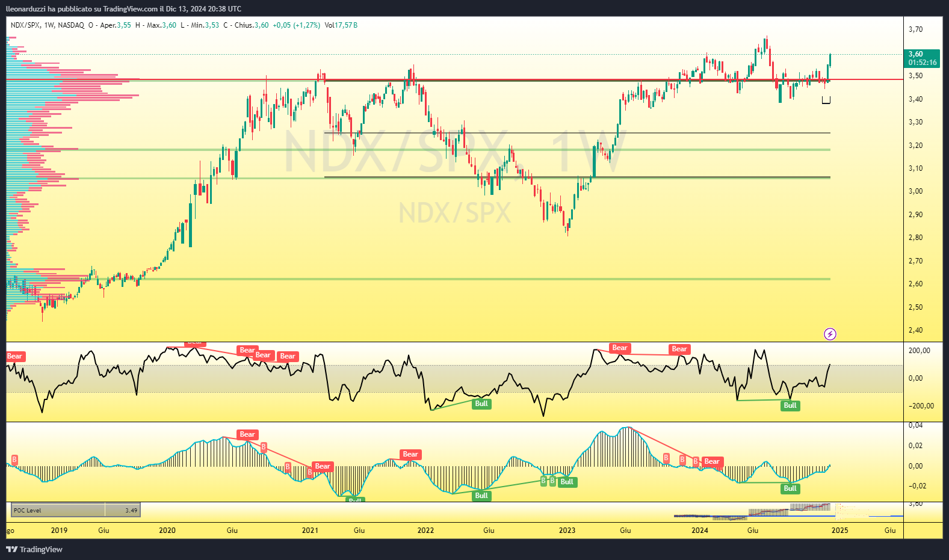Click the −0,02 histogram axis label
The image size is (949, 560).
(x=917, y=486)
